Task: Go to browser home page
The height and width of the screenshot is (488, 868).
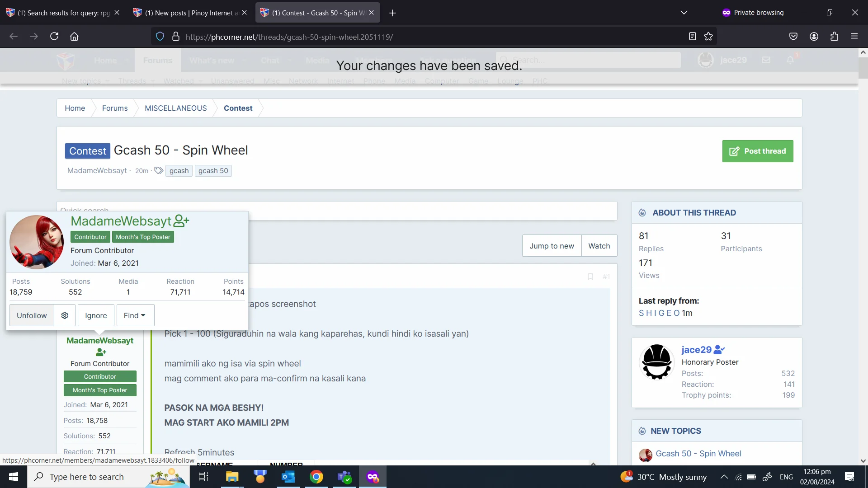Action: [74, 37]
